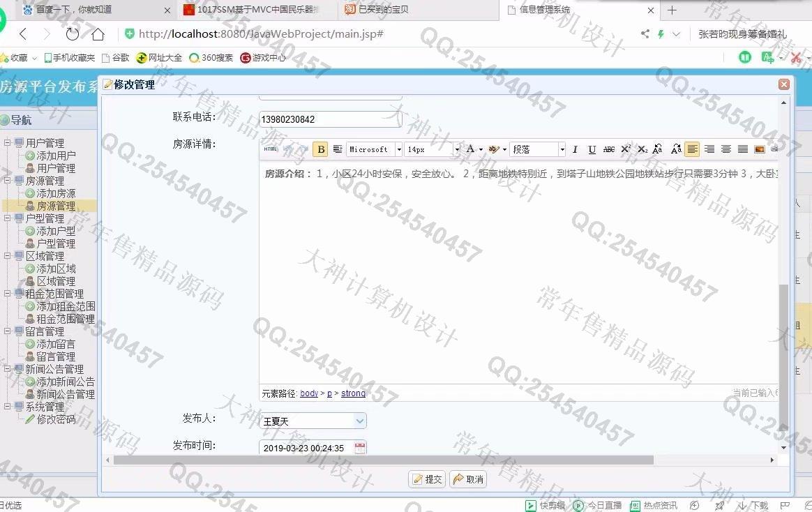Click dialog vertical scrollbar down arrow
812x512 pixels.
pyautogui.click(x=783, y=448)
